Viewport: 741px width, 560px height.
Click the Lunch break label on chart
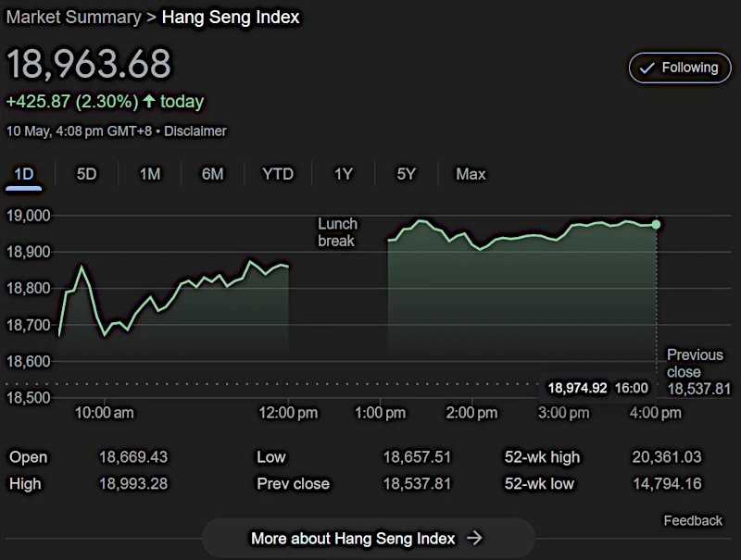coord(337,232)
